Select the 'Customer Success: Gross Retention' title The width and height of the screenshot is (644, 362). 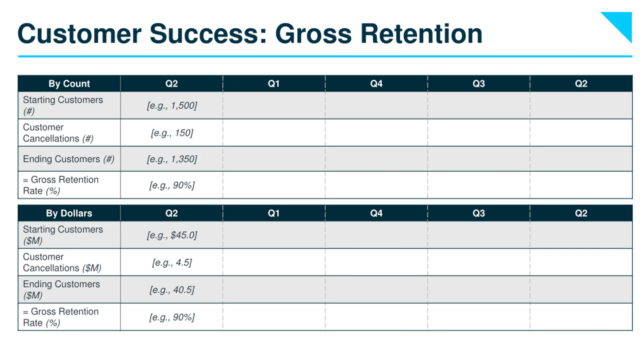click(250, 34)
